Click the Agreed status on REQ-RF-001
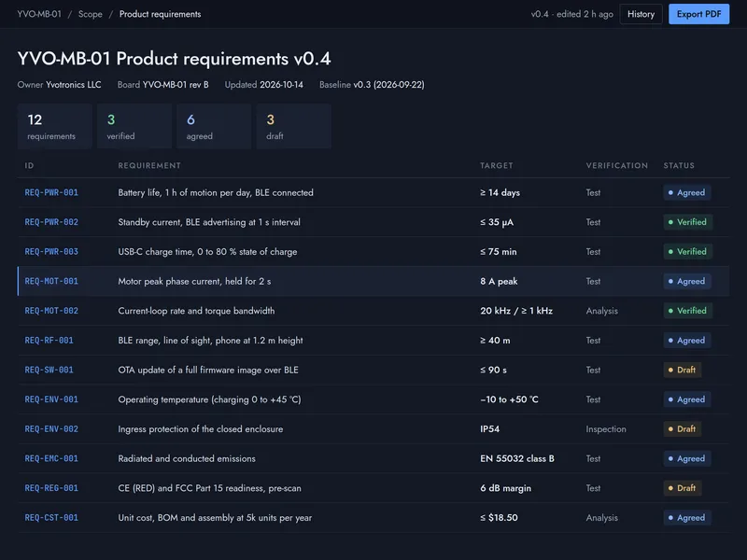This screenshot has height=560, width=747. (x=687, y=341)
